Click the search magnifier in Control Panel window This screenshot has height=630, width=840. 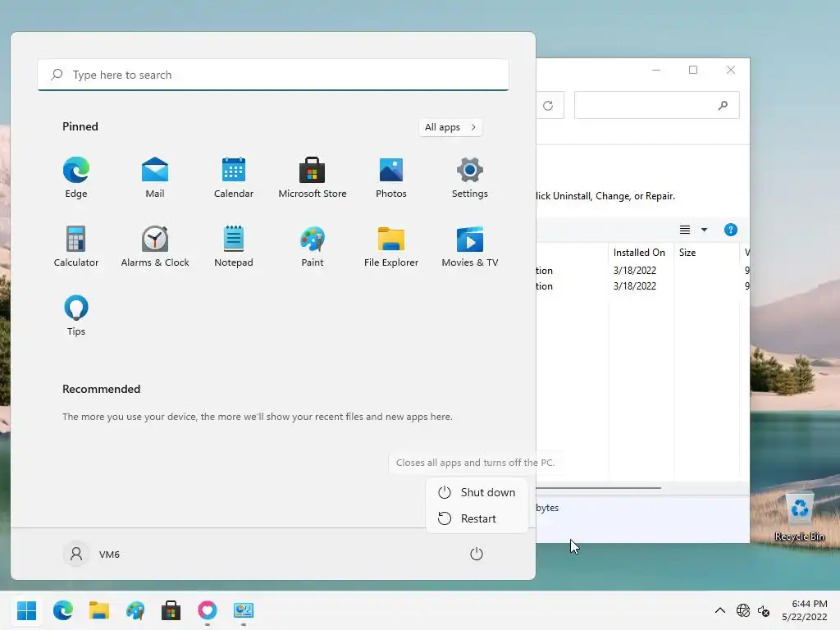(x=724, y=106)
